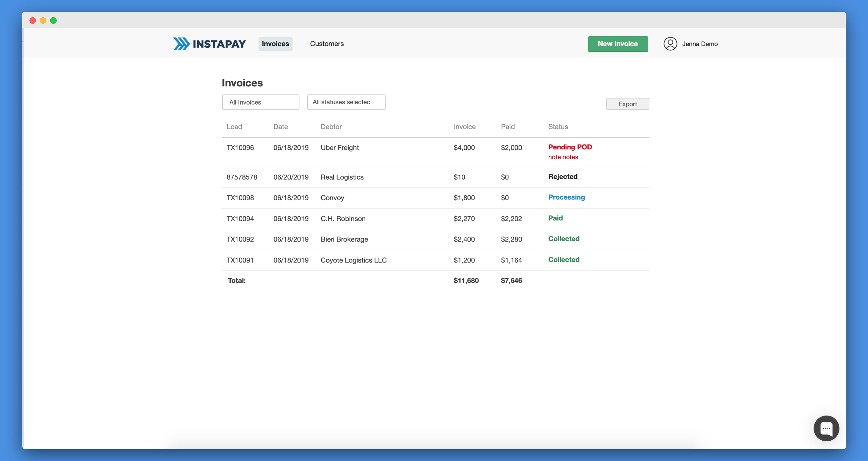Open the chat support bubble
Image resolution: width=868 pixels, height=461 pixels.
(x=826, y=428)
